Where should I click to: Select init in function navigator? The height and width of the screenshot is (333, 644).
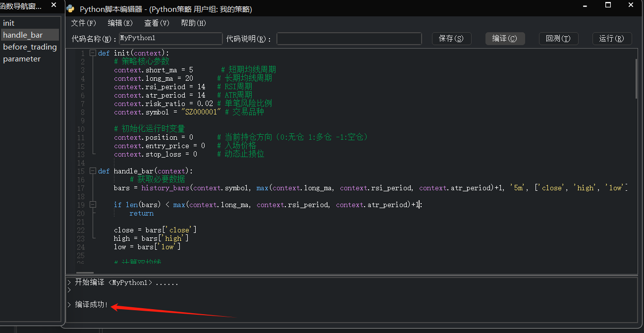[x=30, y=23]
